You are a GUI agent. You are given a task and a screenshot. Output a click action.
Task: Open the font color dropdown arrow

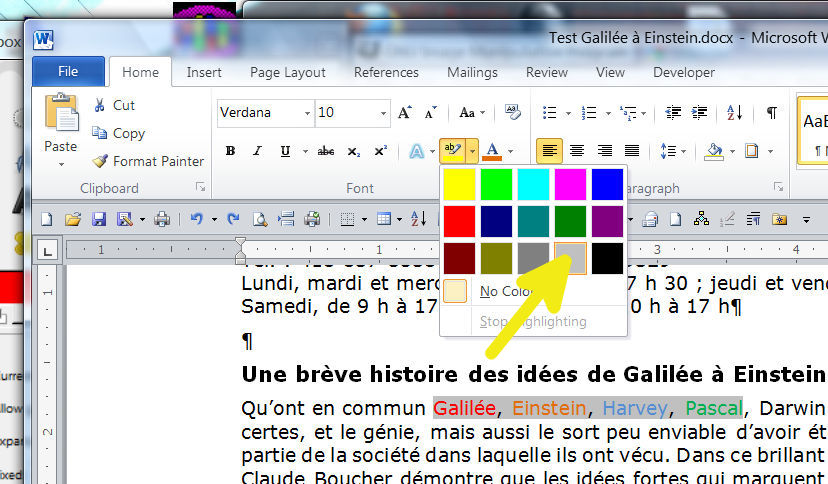click(x=511, y=151)
